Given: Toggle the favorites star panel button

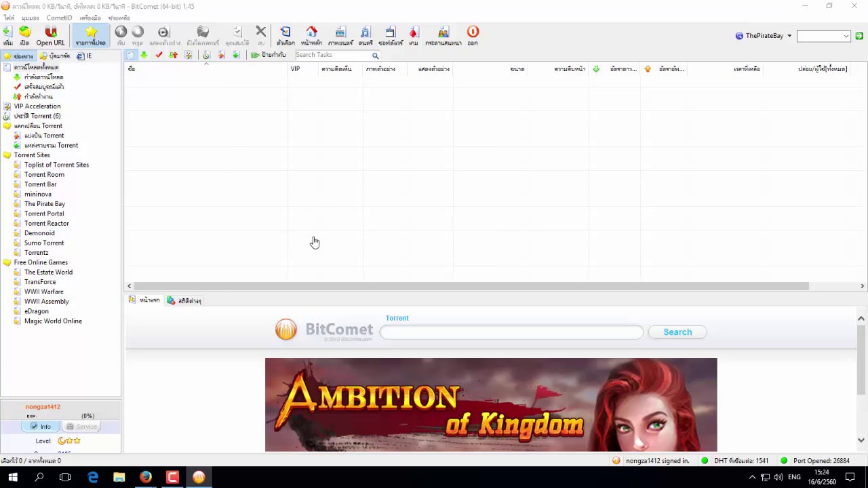Looking at the screenshot, I should pyautogui.click(x=90, y=35).
